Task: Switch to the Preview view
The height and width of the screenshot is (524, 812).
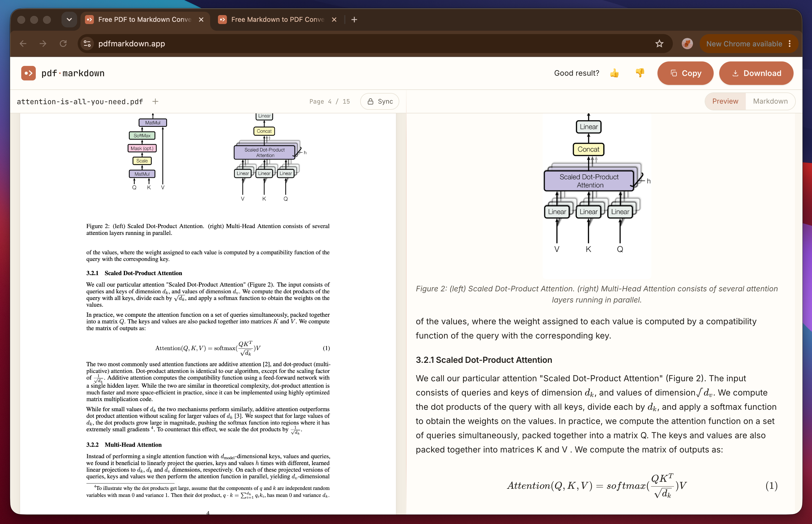Action: [725, 101]
